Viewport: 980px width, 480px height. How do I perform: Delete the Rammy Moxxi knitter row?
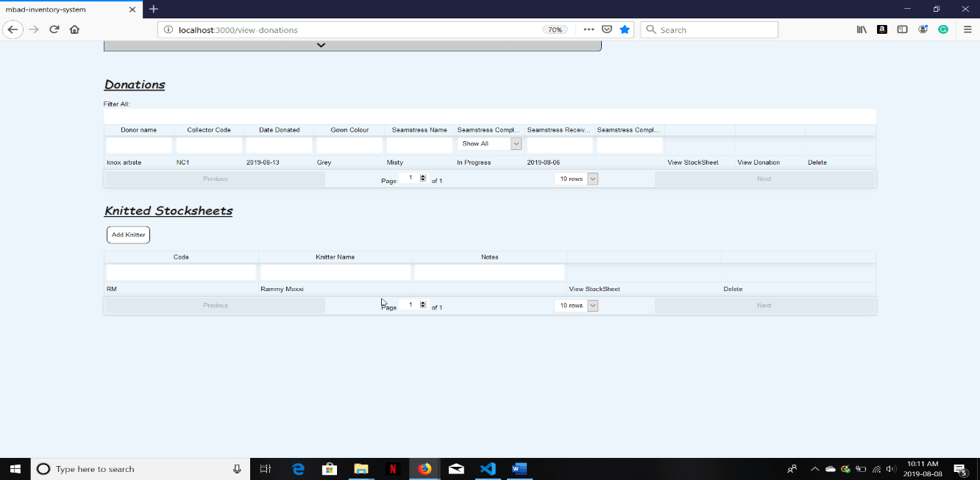[x=733, y=289]
